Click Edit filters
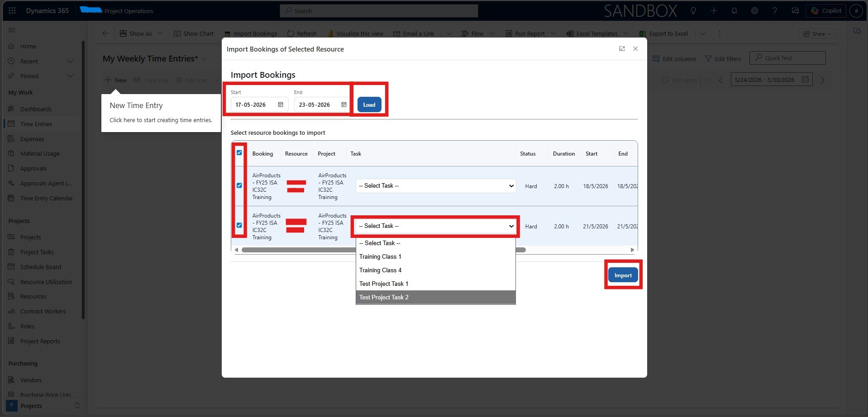The height and width of the screenshot is (417, 868). point(723,59)
